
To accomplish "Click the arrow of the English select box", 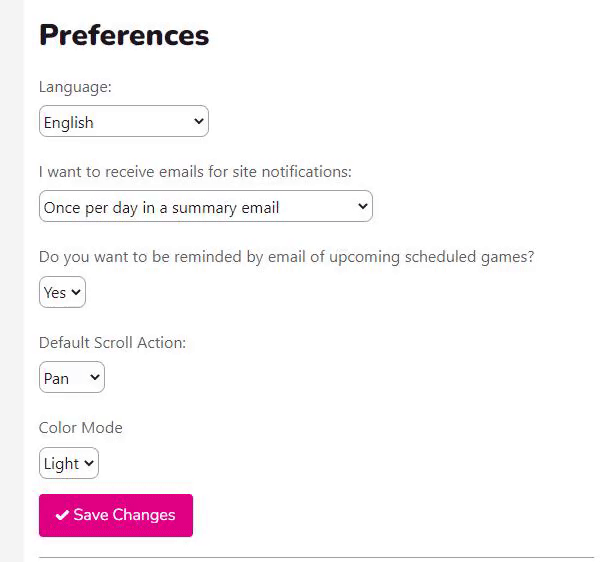I will coord(198,122).
